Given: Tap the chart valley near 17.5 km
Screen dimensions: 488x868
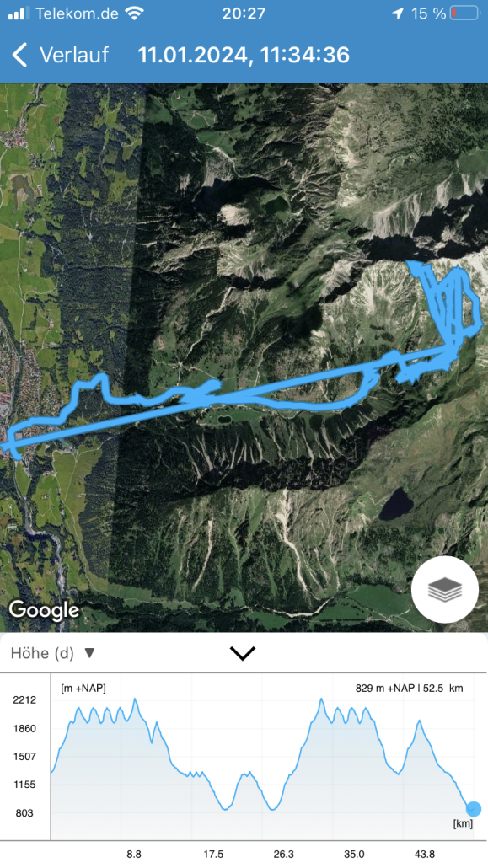Looking at the screenshot, I should tap(225, 808).
